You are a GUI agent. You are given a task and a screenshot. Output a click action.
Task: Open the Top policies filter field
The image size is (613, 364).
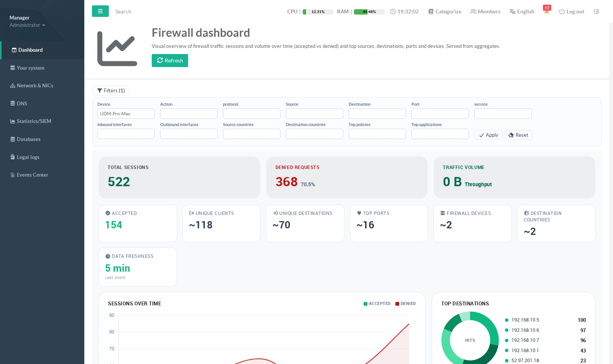click(377, 134)
